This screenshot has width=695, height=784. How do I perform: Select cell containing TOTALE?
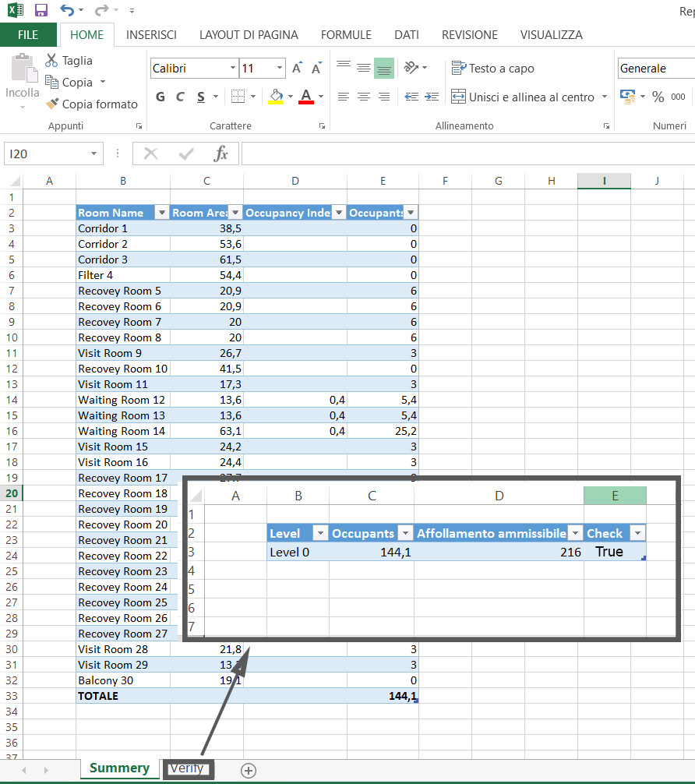coord(123,696)
